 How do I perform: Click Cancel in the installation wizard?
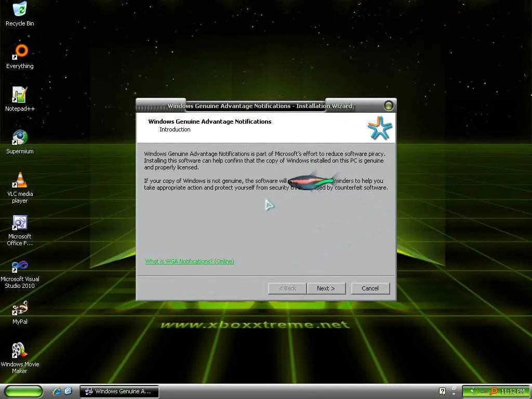(370, 288)
